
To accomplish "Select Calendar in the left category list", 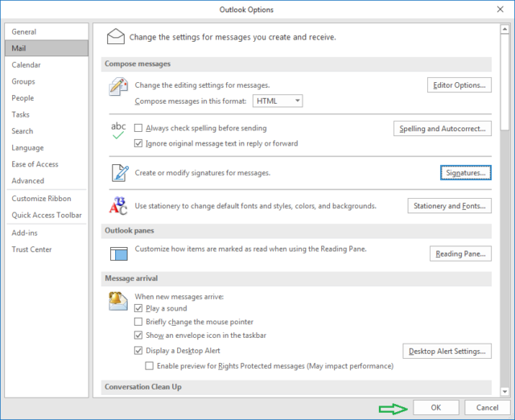I will (x=27, y=65).
